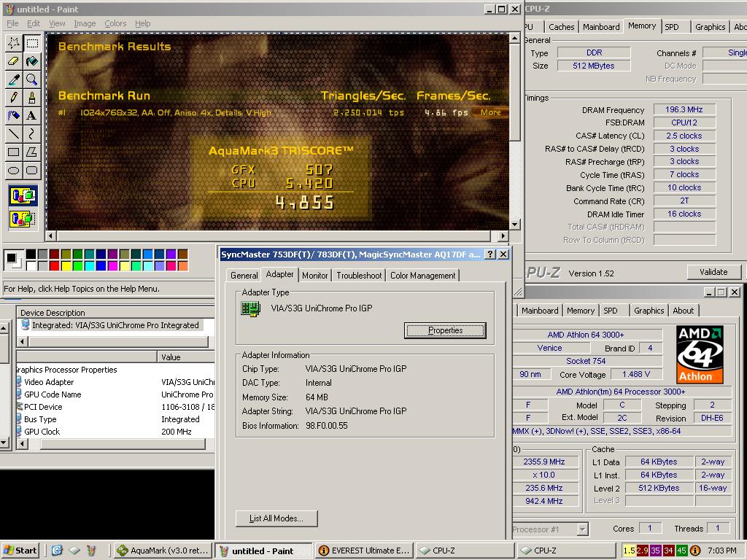This screenshot has width=747, height=560.
Task: Open the Colors menu in Paint
Action: click(x=115, y=23)
